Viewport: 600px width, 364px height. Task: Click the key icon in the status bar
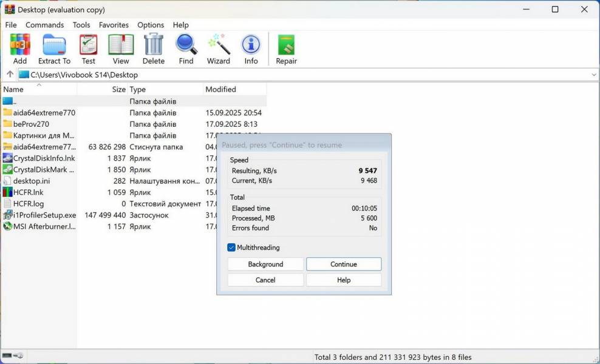pyautogui.click(x=17, y=355)
